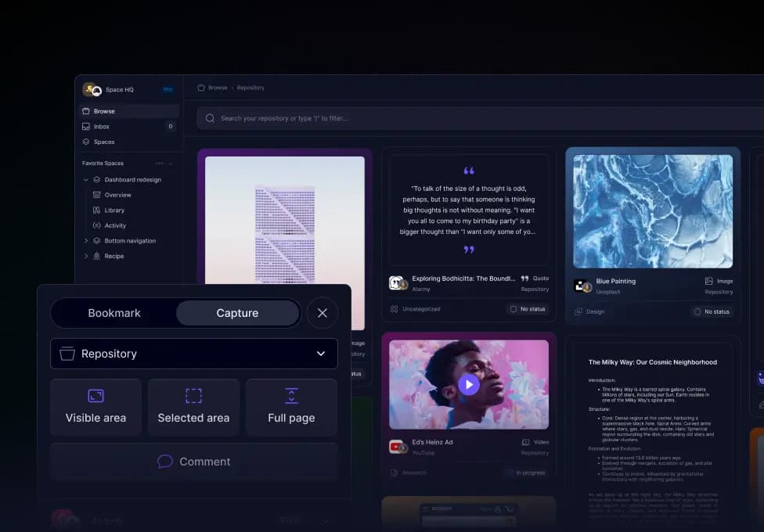Collapse the Dashboard redesign space
764x532 pixels.
click(86, 180)
